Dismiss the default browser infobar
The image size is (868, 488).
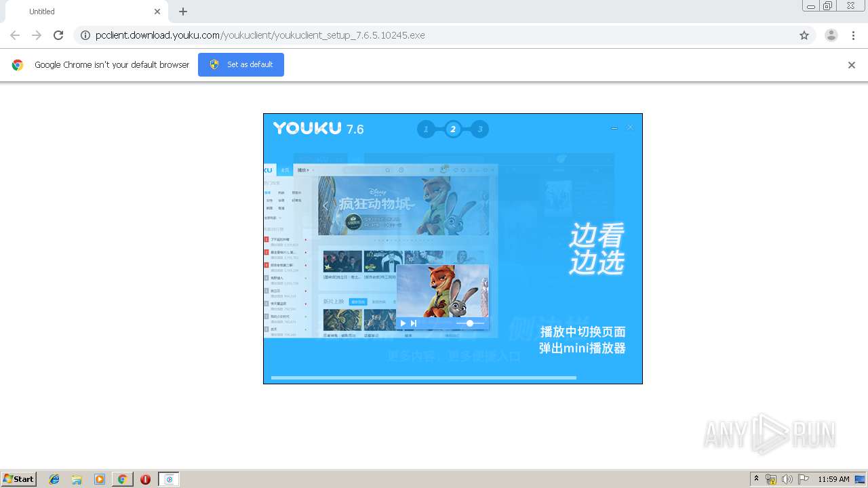[x=852, y=65]
